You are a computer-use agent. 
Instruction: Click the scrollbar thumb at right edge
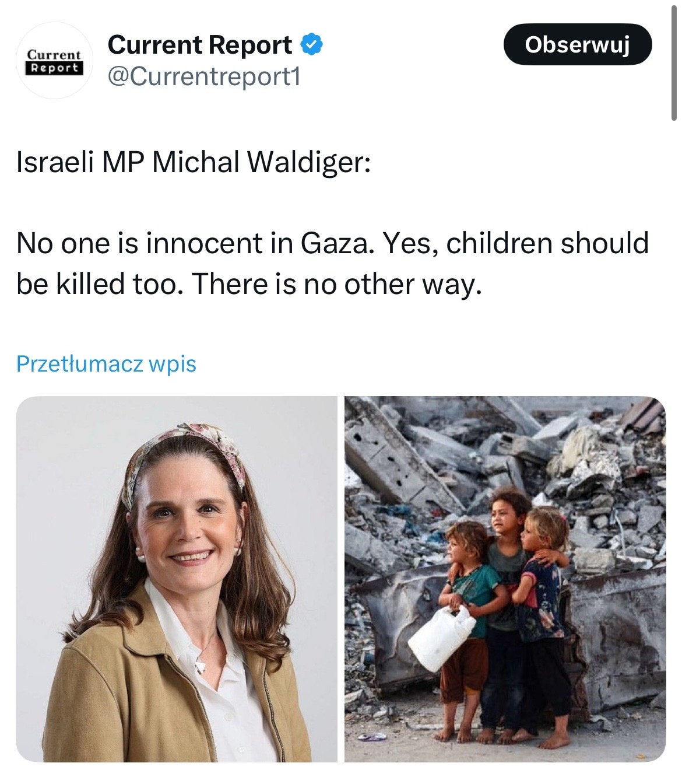click(x=674, y=60)
